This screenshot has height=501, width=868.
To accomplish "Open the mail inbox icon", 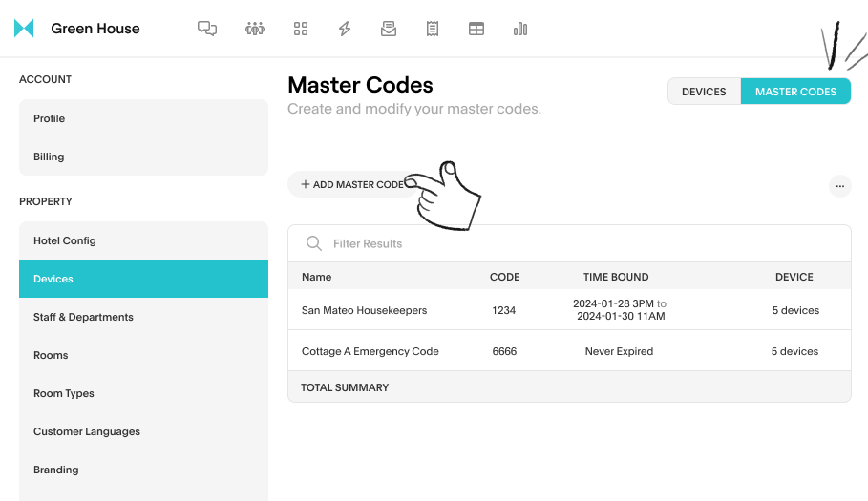I will (389, 29).
